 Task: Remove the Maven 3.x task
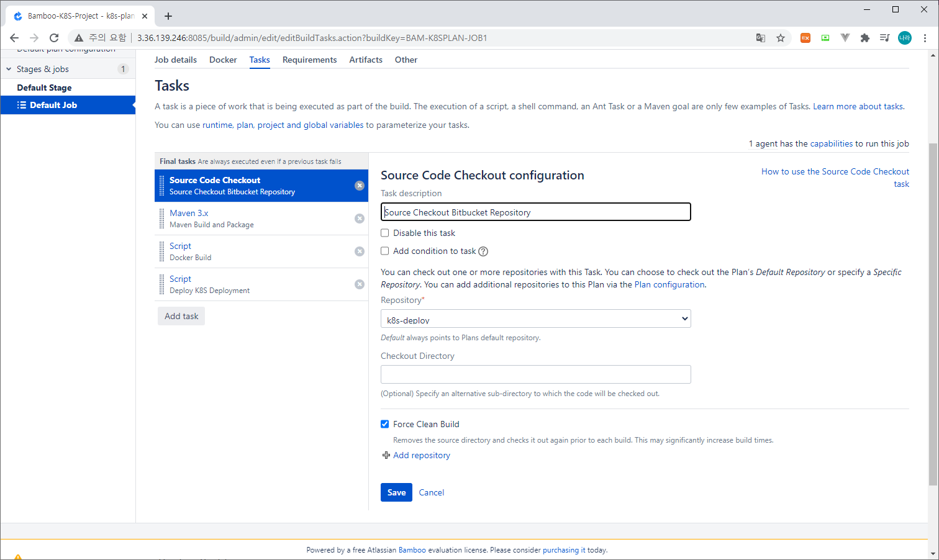(x=360, y=219)
